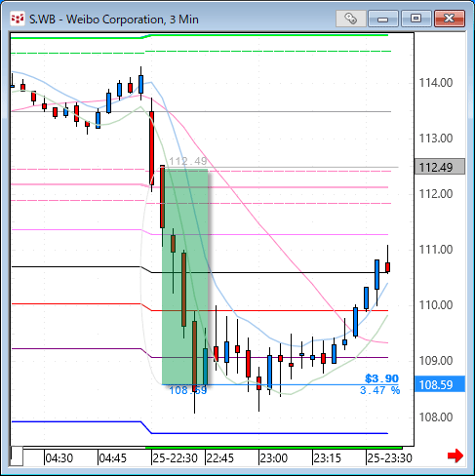This screenshot has width=475, height=476.
Task: Click the red scroll-right arrow
Action: (455, 456)
